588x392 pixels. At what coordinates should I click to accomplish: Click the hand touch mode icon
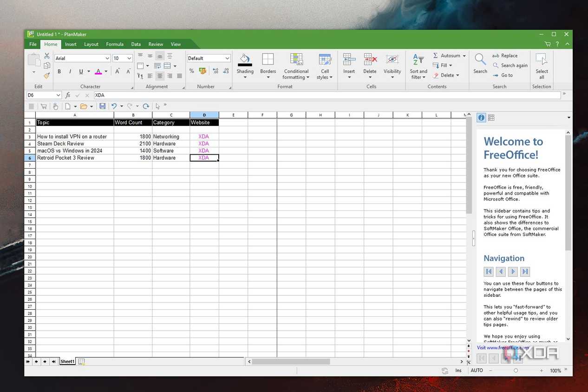(x=55, y=106)
